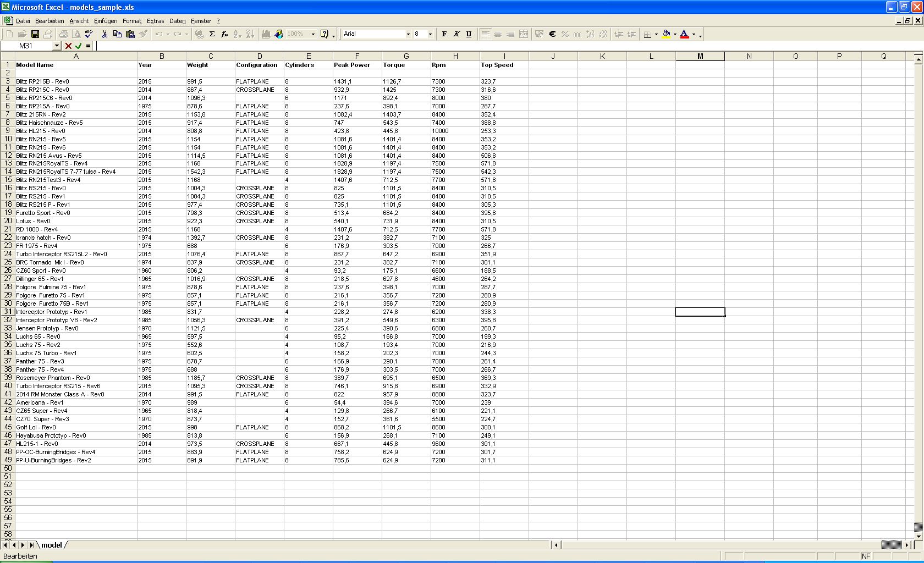
Task: Select row 31 header
Action: tap(8, 312)
